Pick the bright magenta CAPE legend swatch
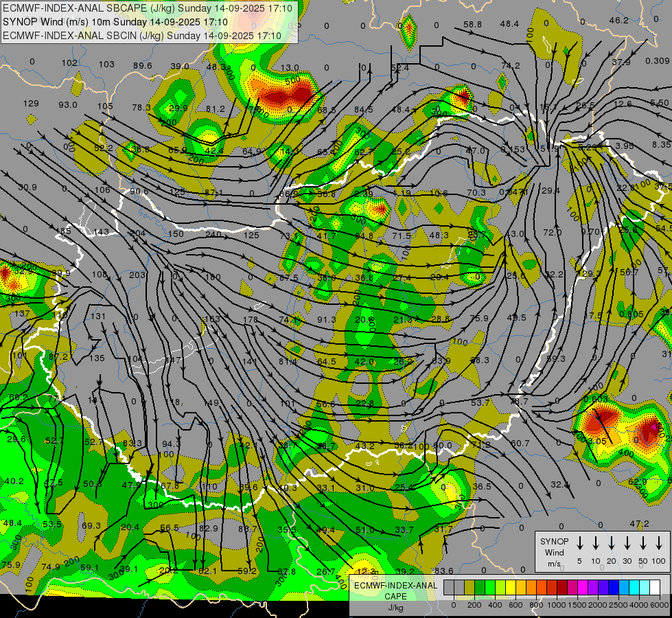The width and height of the screenshot is (672, 618). tap(583, 587)
